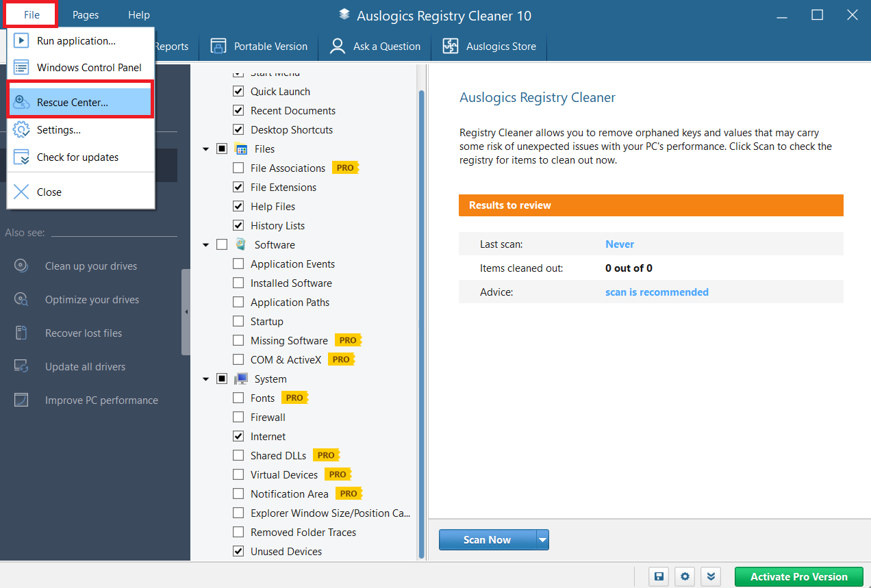Check the Startup checkbox

238,322
